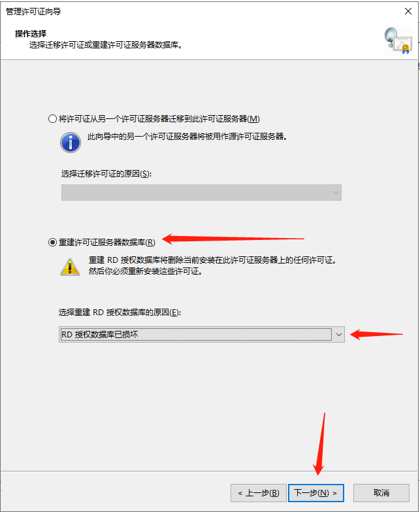420x512 pixels.
Task: Click the migrate option label text ending in (M)
Action: (159, 119)
